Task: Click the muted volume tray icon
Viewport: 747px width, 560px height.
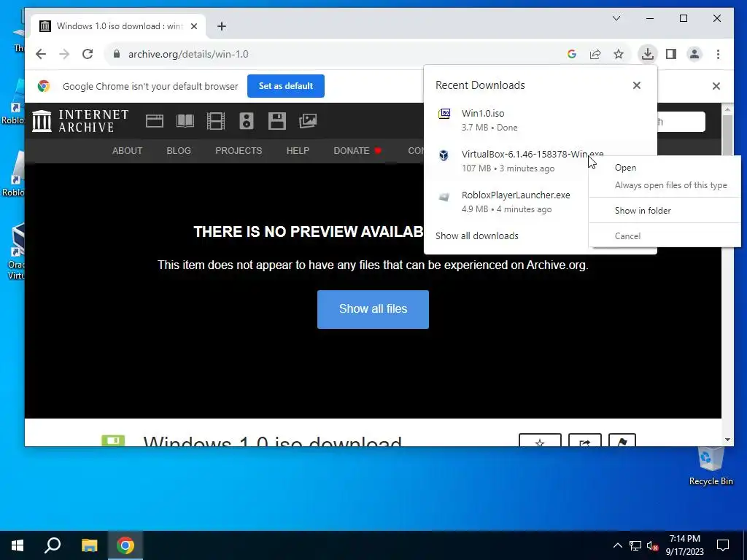Action: coord(652,545)
